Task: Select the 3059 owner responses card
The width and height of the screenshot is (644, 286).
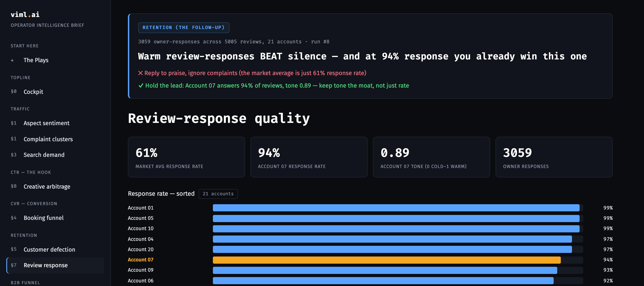Action: pos(554,157)
